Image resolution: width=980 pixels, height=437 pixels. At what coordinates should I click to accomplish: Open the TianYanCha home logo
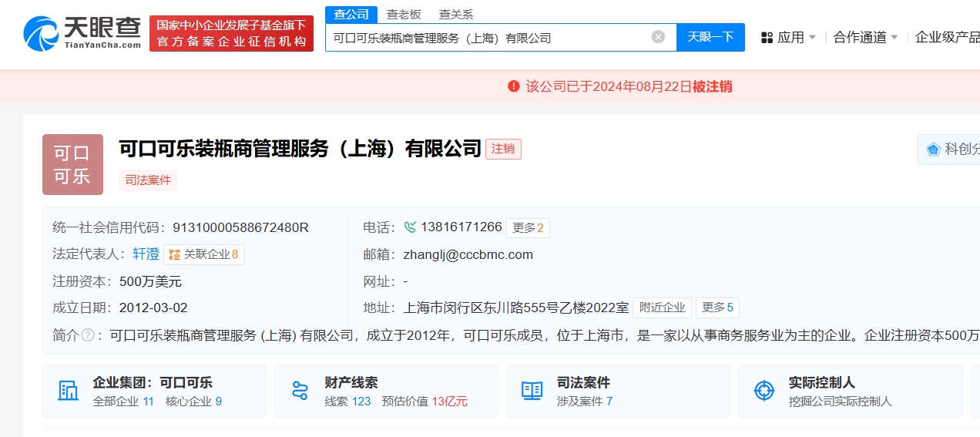click(x=82, y=33)
